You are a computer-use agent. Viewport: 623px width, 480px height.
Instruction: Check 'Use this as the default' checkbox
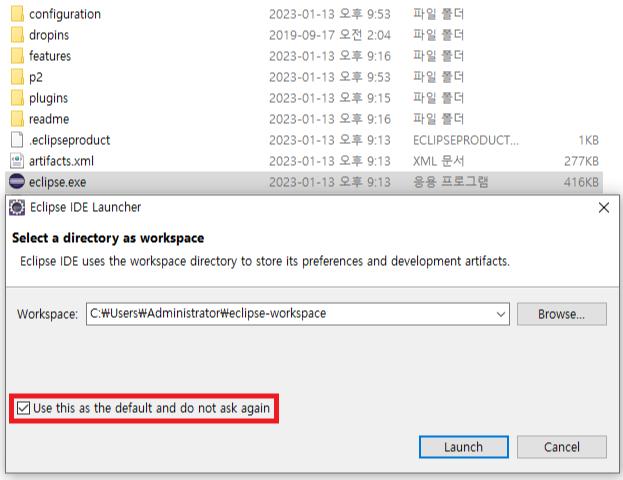[x=23, y=408]
